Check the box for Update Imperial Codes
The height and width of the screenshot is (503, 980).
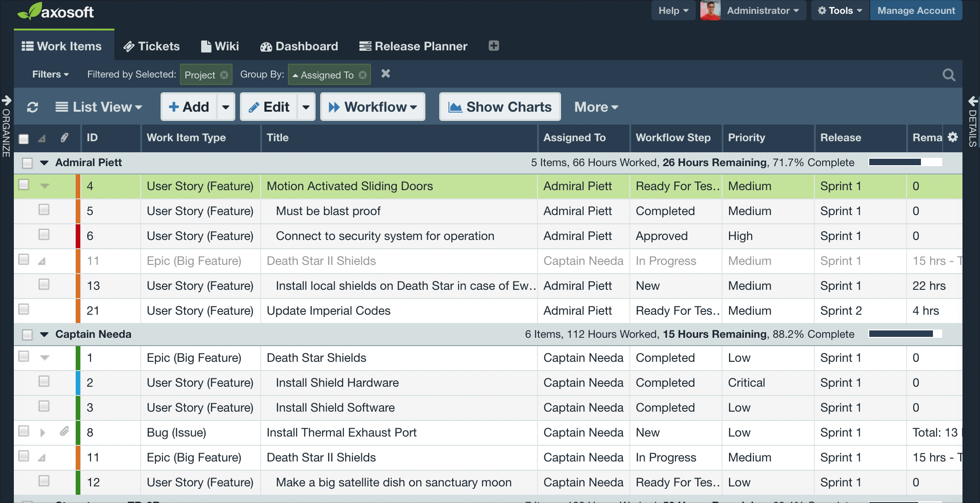pos(24,309)
